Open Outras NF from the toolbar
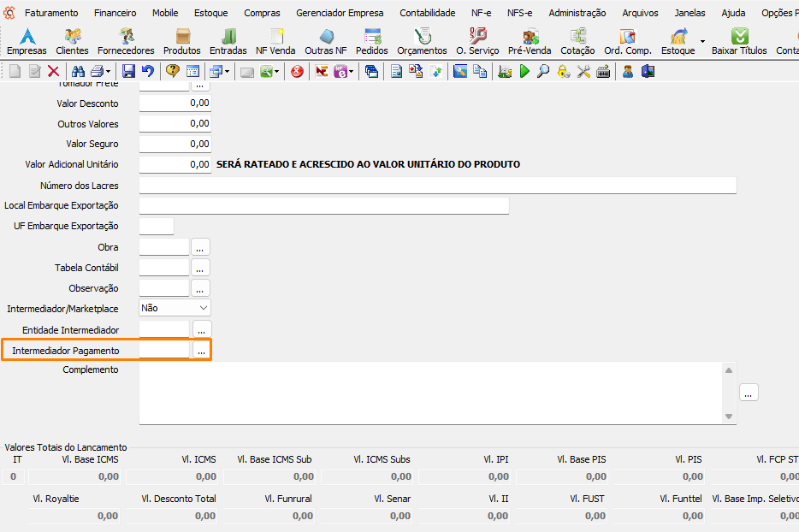799x532 pixels. (x=326, y=42)
